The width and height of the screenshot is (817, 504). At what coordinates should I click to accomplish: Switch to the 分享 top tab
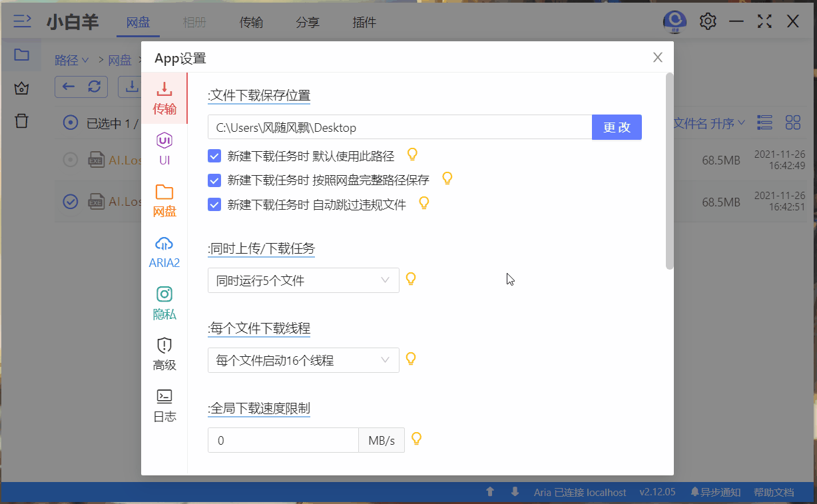[308, 23]
